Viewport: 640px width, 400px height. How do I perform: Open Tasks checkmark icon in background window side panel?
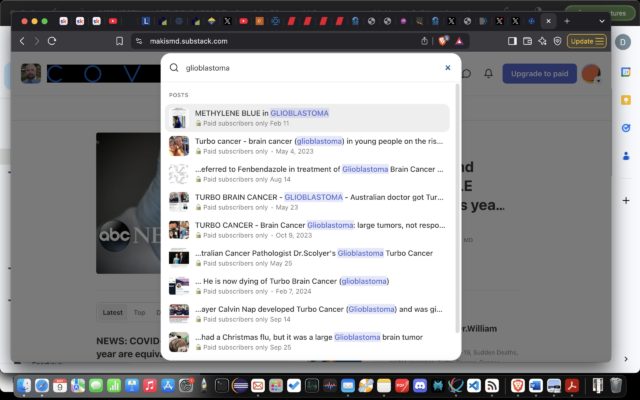point(626,128)
